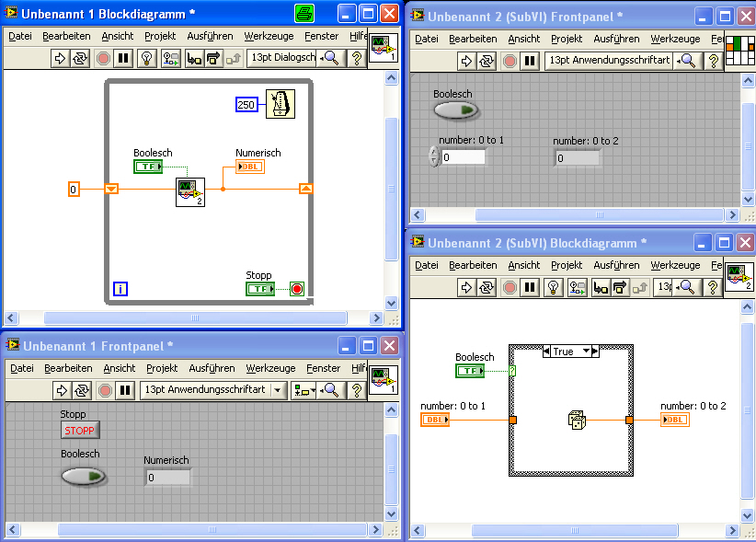Viewport: 756px width, 542px height.
Task: Pause execution in Unbenannt 1 Blockdiagramm toolbar
Action: tap(123, 58)
